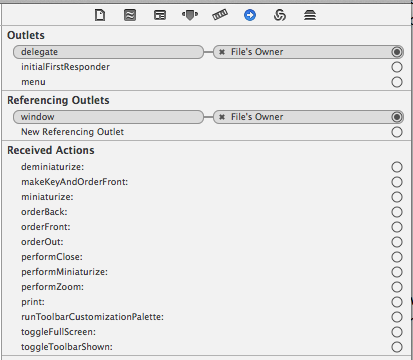Viewport: 413px width, 360px height.
Task: Click the filled connection circle for delegate
Action: tap(397, 52)
